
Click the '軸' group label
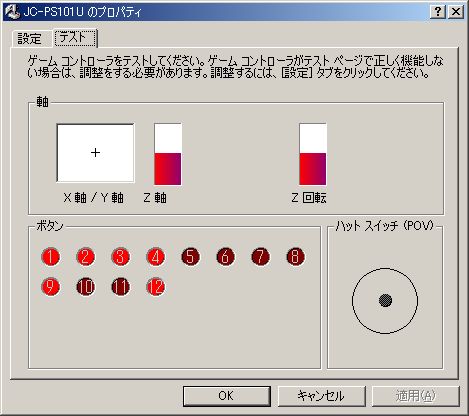tap(42, 102)
